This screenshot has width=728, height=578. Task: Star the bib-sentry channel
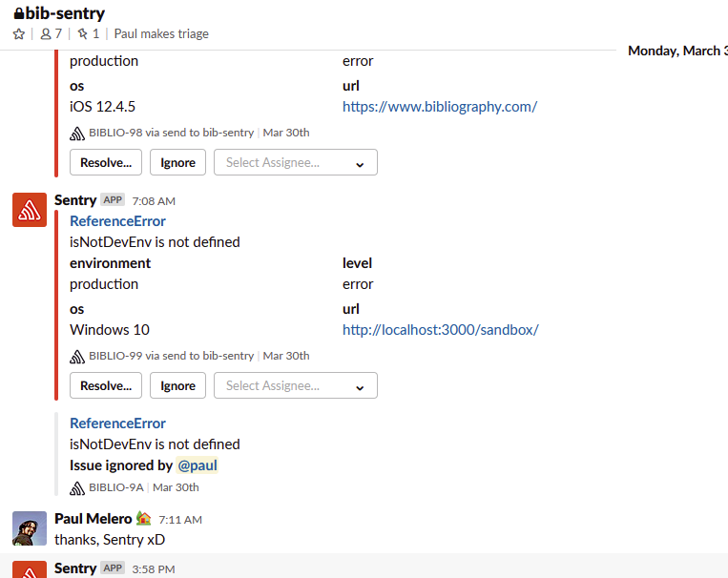coord(18,34)
